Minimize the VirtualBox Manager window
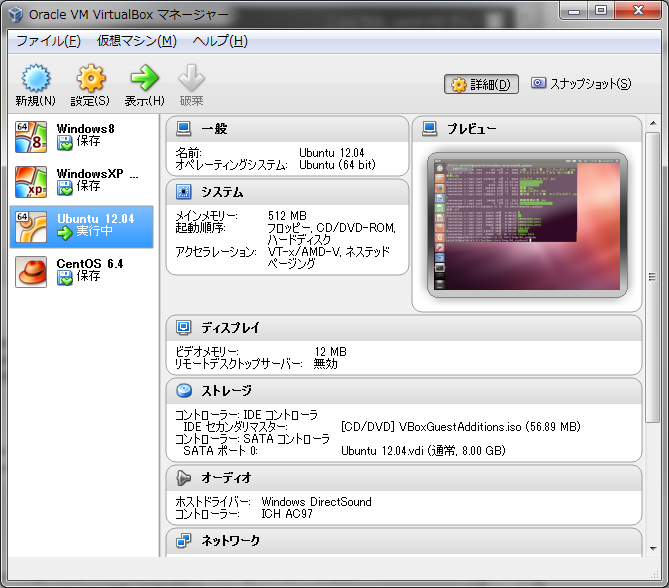 coord(574,10)
